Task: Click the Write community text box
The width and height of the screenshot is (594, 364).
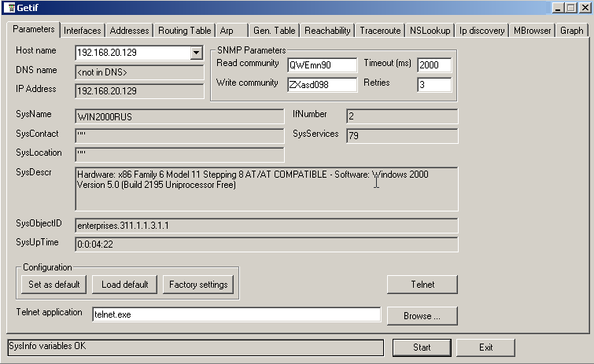Action: 322,84
